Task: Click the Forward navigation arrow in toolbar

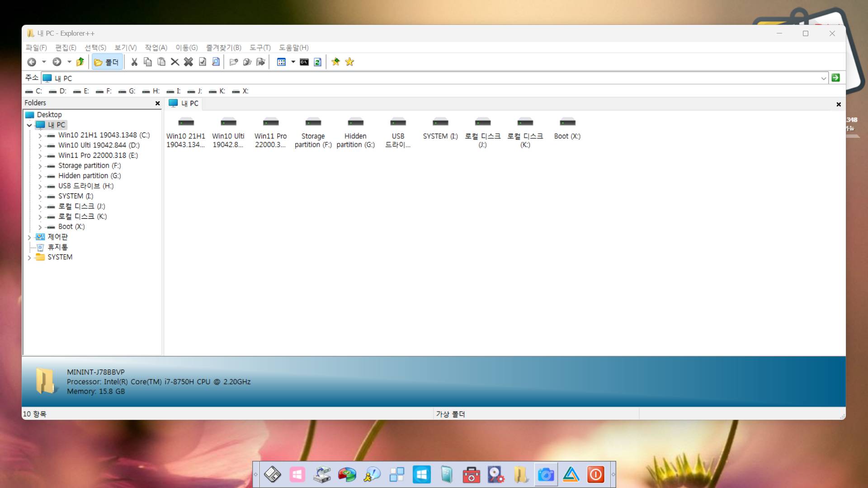Action: [57, 62]
